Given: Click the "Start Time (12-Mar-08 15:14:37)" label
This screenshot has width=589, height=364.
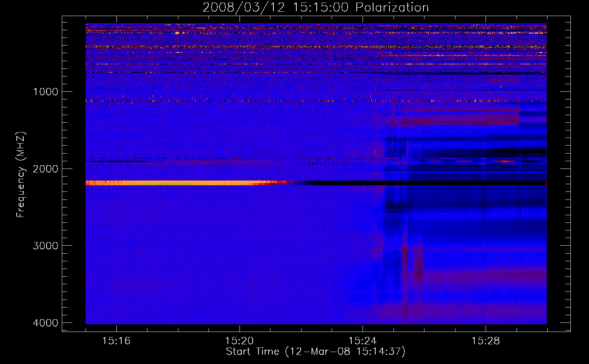Looking at the screenshot, I should pos(316,352).
